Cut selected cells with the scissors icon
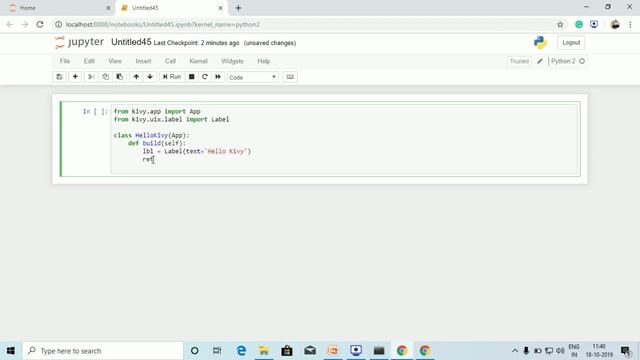640x360 pixels. click(x=91, y=77)
